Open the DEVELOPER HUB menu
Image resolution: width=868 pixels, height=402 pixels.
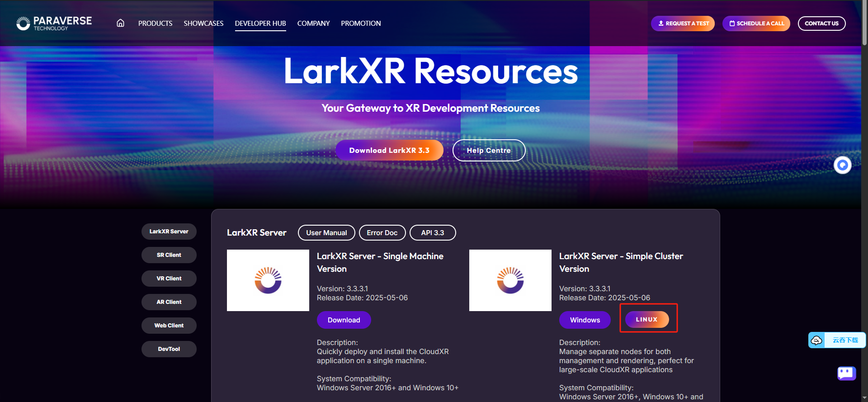coord(260,24)
